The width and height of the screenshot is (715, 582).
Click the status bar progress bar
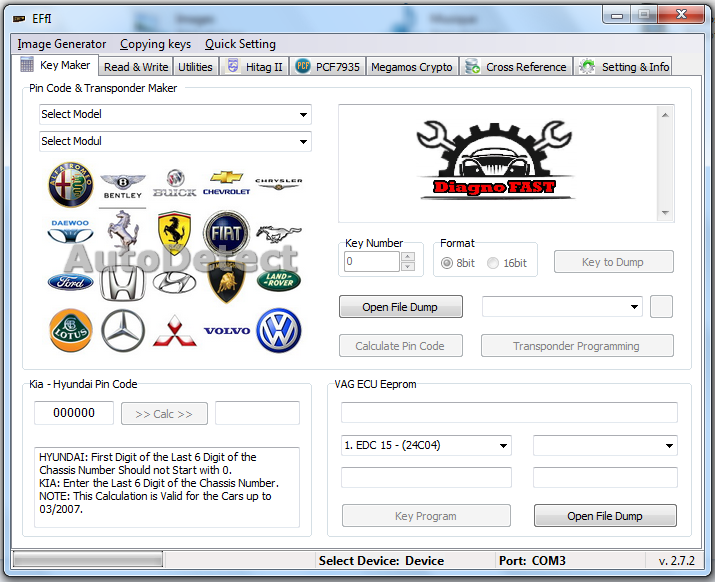(x=88, y=559)
